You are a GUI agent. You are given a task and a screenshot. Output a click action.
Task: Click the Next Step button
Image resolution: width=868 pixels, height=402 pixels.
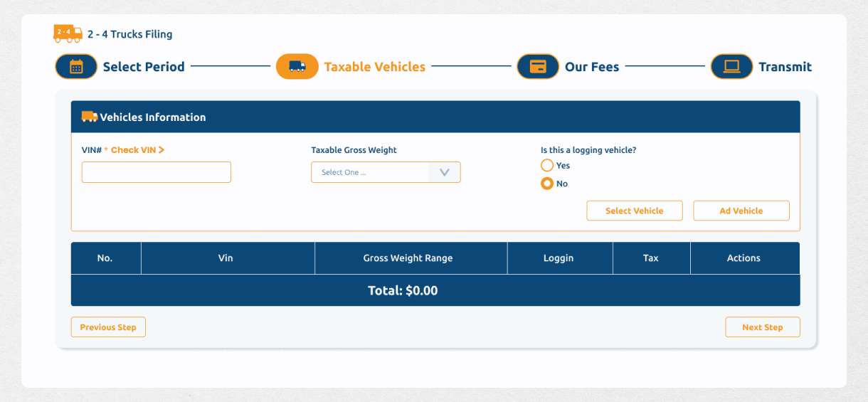pos(762,327)
